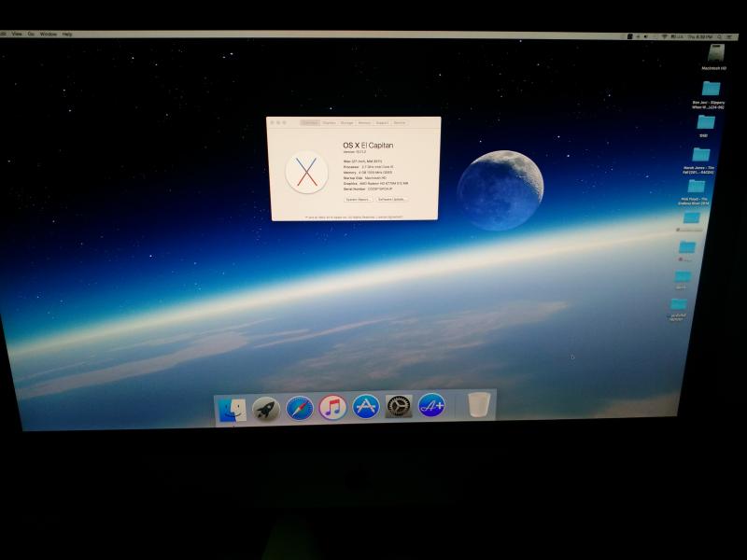Open the Help menu
The width and height of the screenshot is (747, 560).
pos(67,35)
